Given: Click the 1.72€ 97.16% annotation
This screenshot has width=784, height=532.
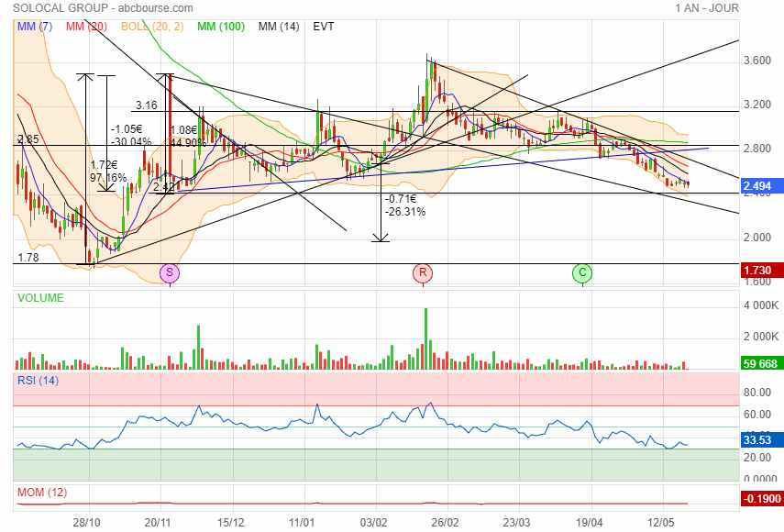Looking at the screenshot, I should [108, 171].
